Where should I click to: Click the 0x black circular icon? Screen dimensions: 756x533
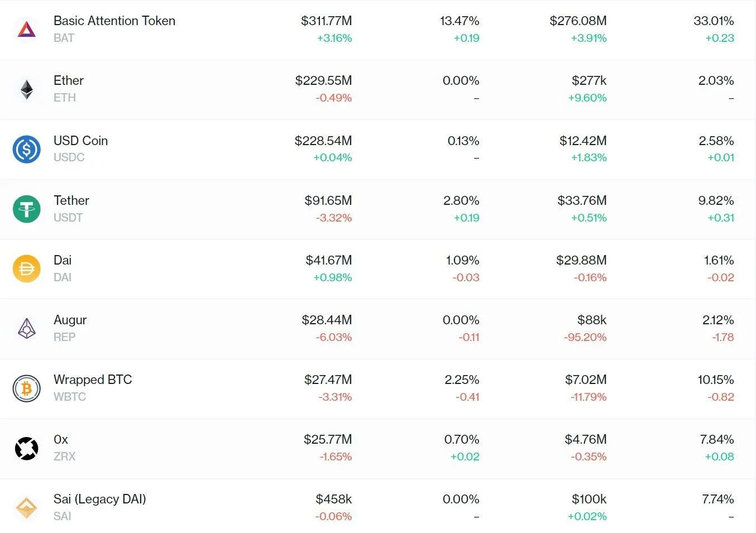coord(26,448)
